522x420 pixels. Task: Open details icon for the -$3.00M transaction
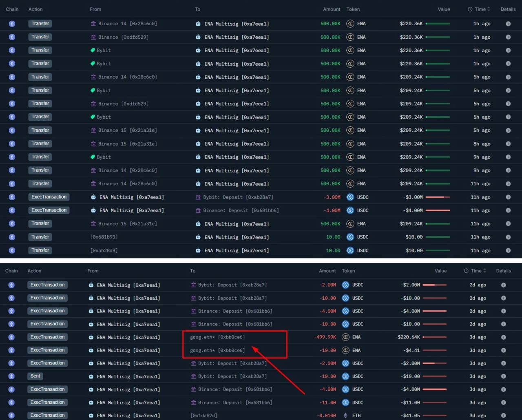tap(508, 197)
